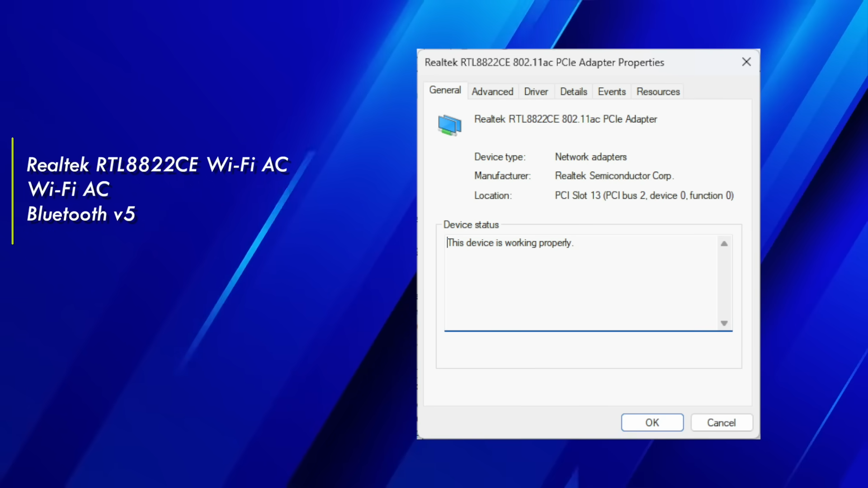Open the Advanced tab
Image resolution: width=868 pixels, height=488 pixels.
point(492,92)
